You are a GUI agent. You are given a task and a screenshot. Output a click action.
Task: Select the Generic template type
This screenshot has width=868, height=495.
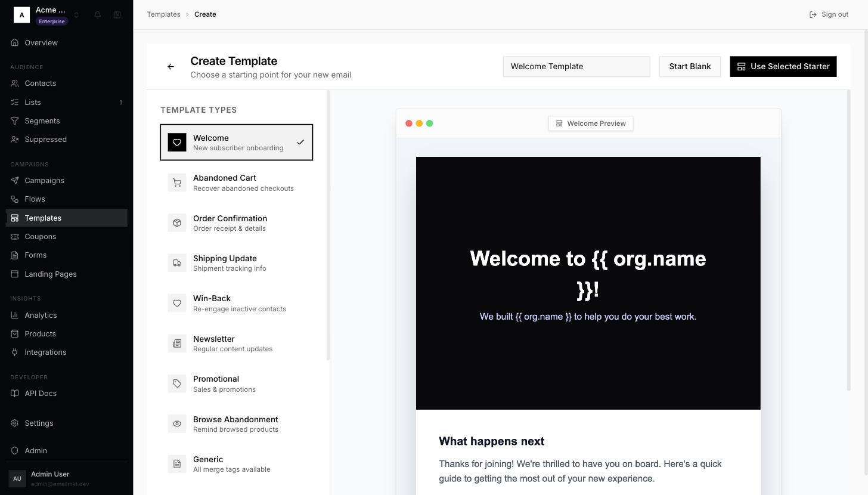pos(237,464)
